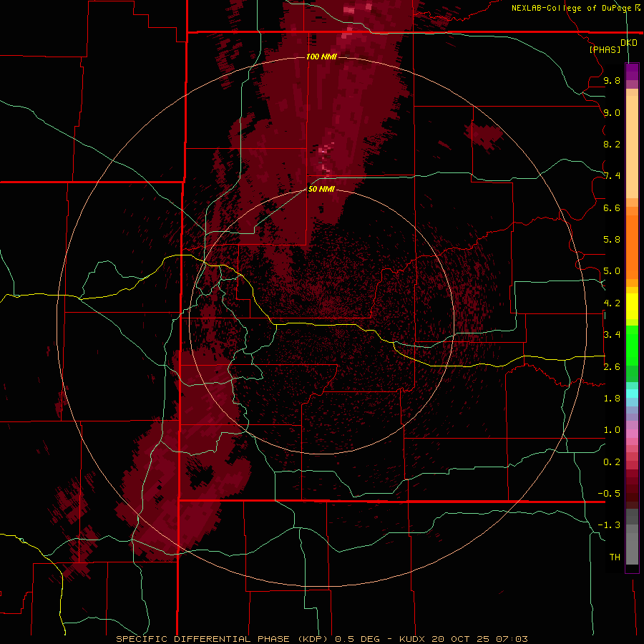Image resolution: width=644 pixels, height=644 pixels.
Task: Click the 9.0 value on the scale
Action: coord(612,112)
